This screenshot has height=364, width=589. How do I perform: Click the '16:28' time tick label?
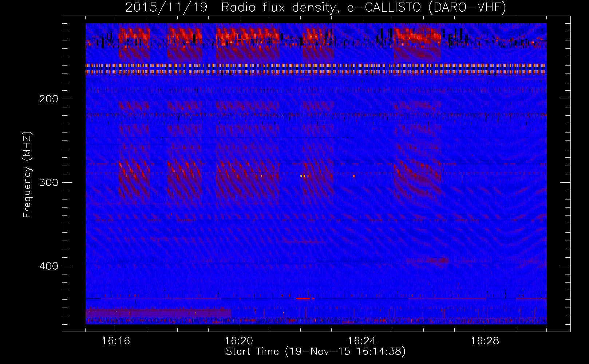tap(485, 341)
